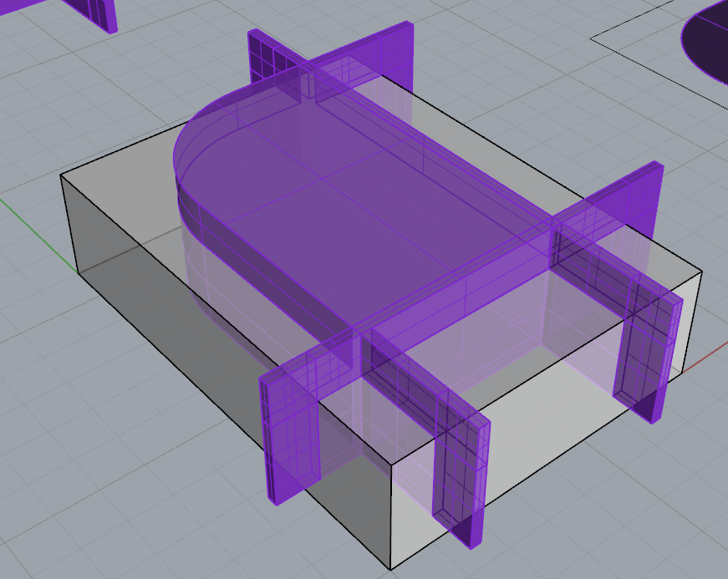
Task: Pick the front-left purple leg panel
Action: pos(290,434)
